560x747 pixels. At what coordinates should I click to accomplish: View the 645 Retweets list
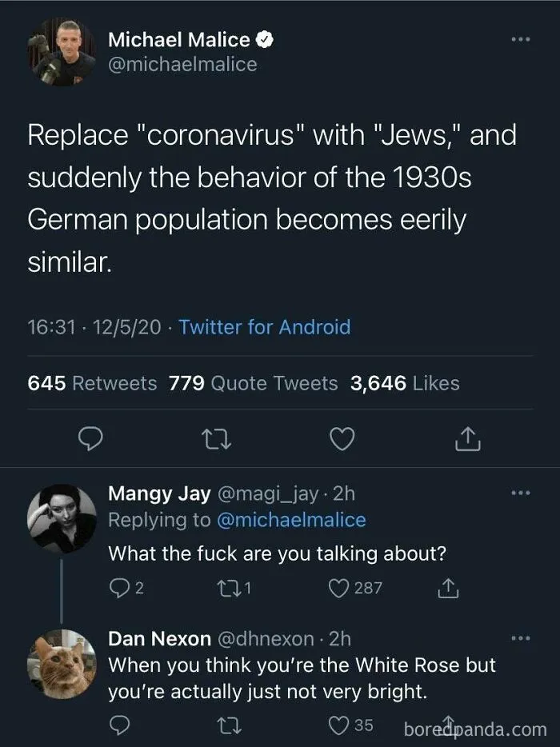coord(92,383)
